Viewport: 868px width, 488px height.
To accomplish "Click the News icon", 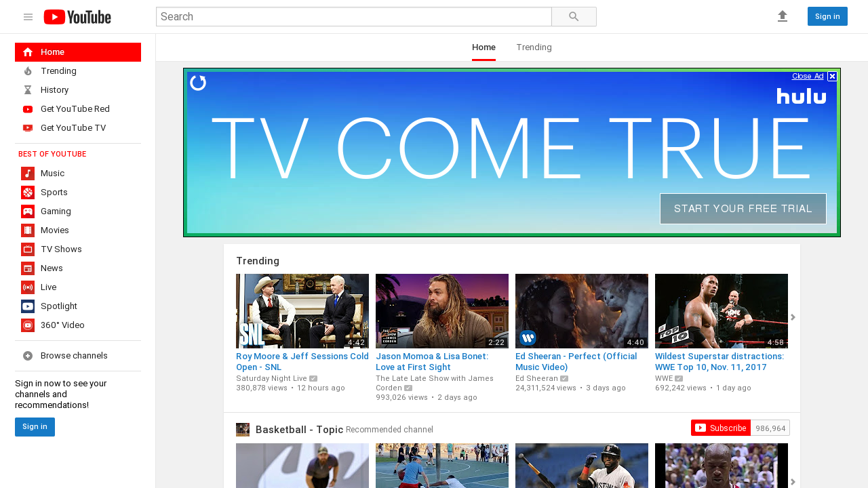I will tap(28, 268).
